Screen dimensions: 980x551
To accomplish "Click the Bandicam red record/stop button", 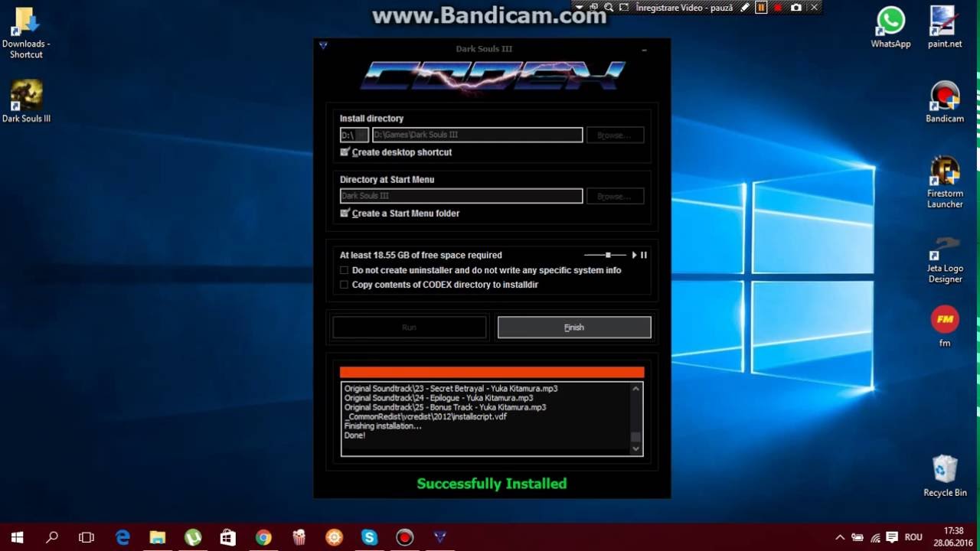I will click(x=778, y=8).
